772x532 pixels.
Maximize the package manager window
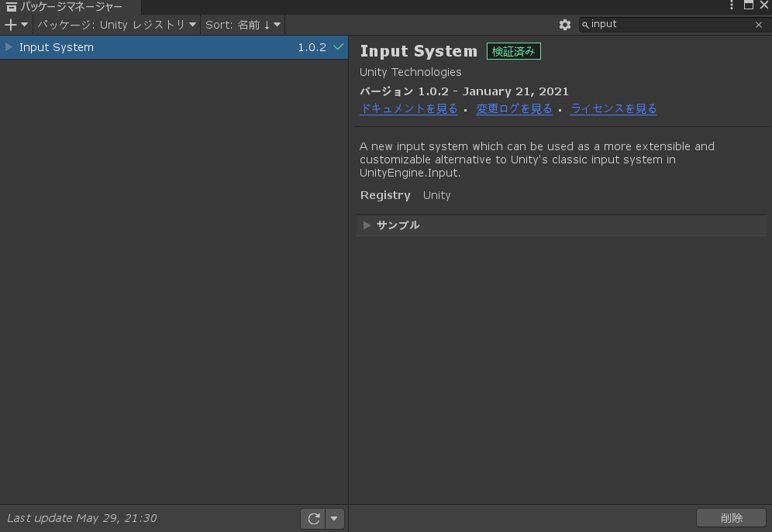(x=749, y=5)
